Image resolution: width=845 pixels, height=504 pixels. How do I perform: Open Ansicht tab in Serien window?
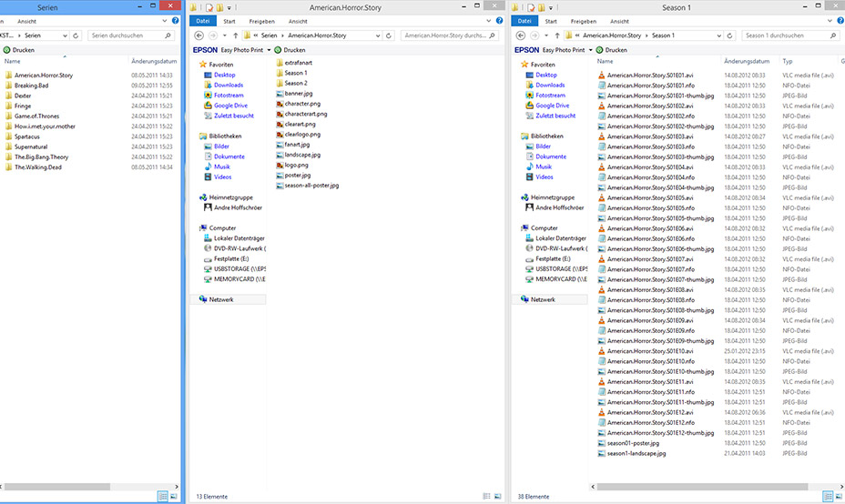click(26, 22)
